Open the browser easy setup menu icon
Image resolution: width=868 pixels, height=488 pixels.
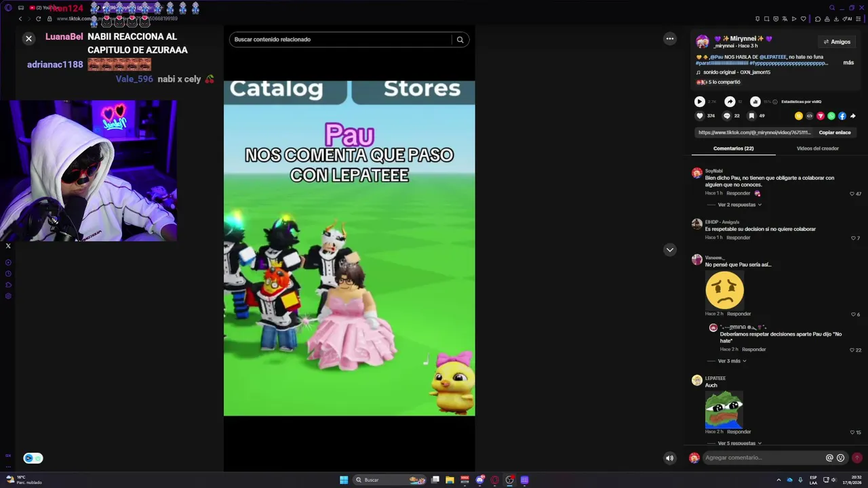coord(859,19)
